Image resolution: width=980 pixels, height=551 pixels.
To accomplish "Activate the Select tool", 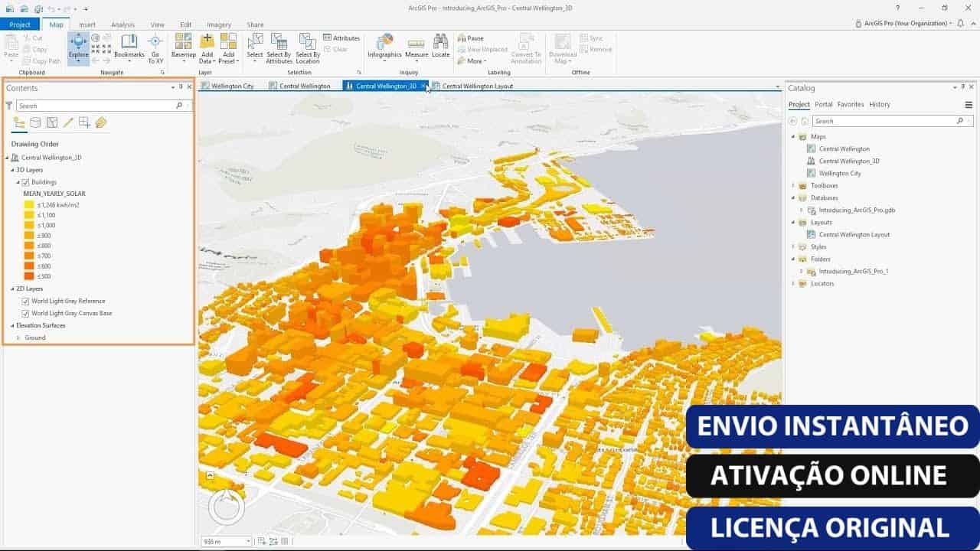I will click(x=255, y=48).
